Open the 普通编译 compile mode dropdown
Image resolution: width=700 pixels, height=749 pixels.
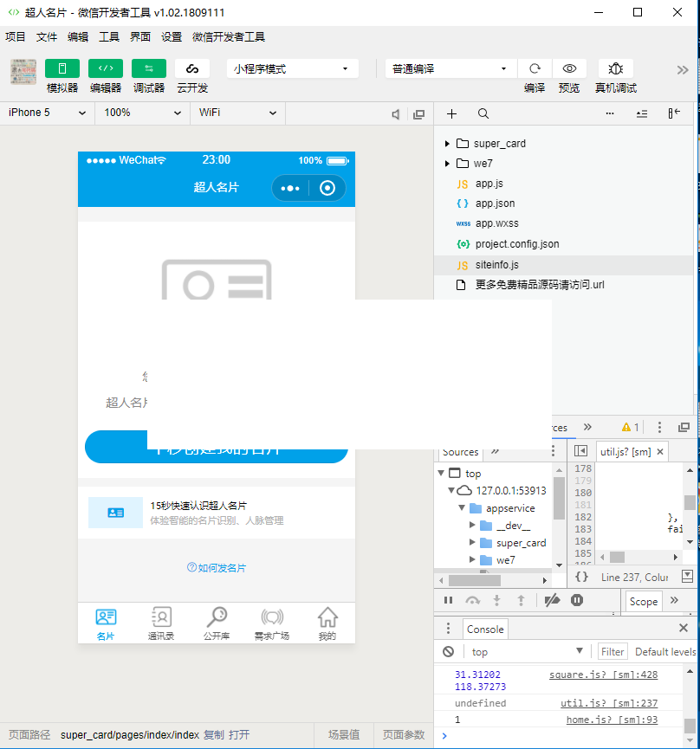coord(450,68)
